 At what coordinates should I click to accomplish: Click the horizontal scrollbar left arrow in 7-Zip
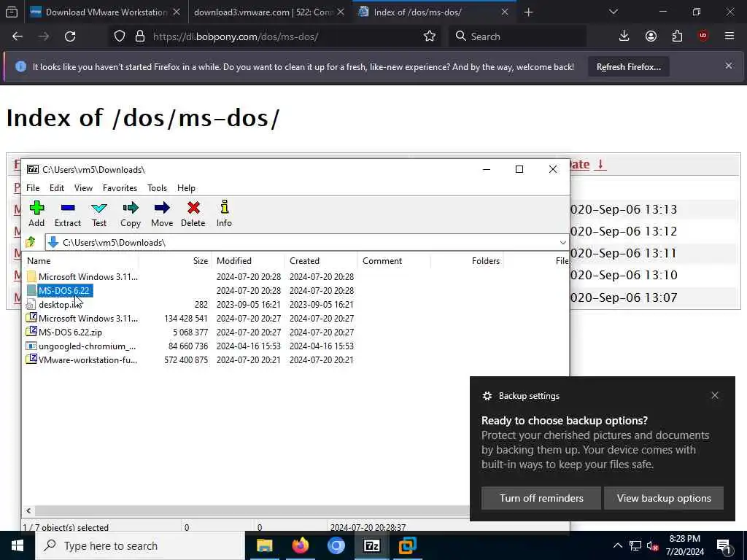[x=28, y=510]
